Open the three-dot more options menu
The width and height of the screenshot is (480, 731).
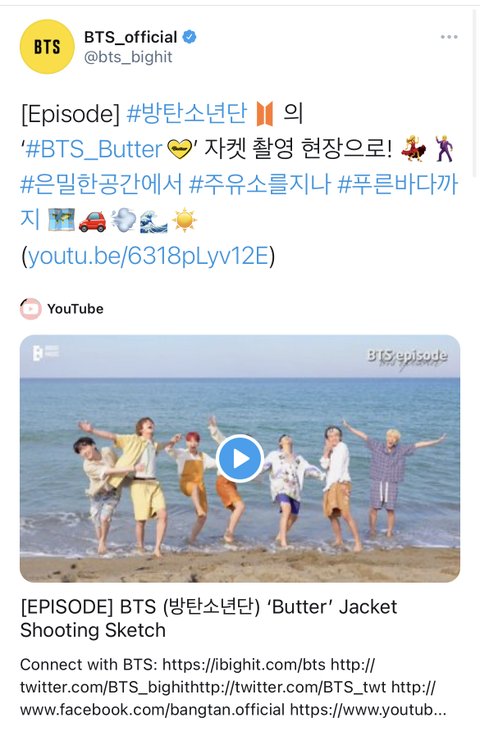(449, 37)
